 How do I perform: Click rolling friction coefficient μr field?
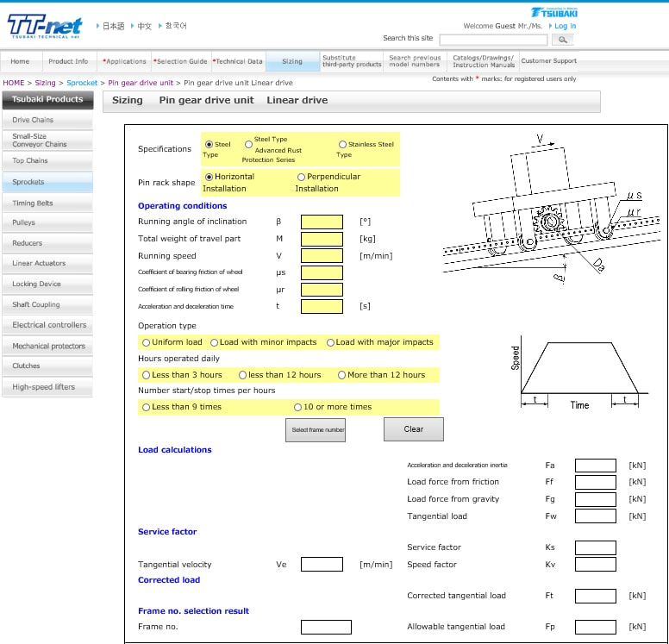[322, 290]
